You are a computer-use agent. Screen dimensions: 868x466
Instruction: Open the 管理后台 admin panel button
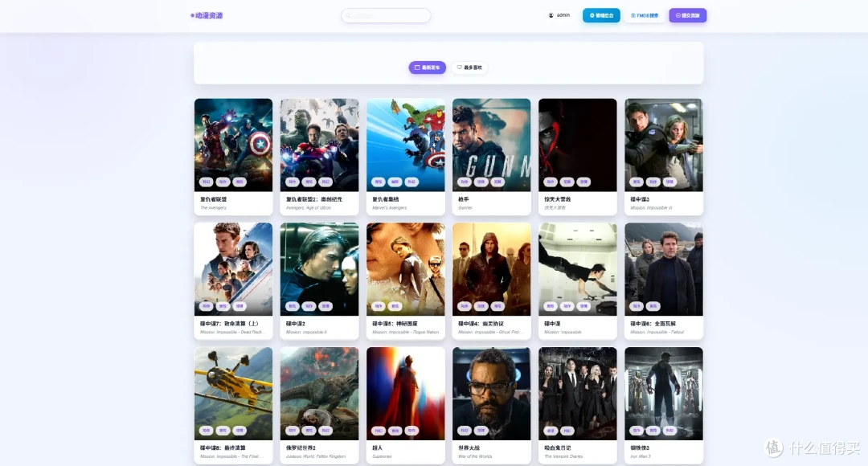click(x=601, y=15)
